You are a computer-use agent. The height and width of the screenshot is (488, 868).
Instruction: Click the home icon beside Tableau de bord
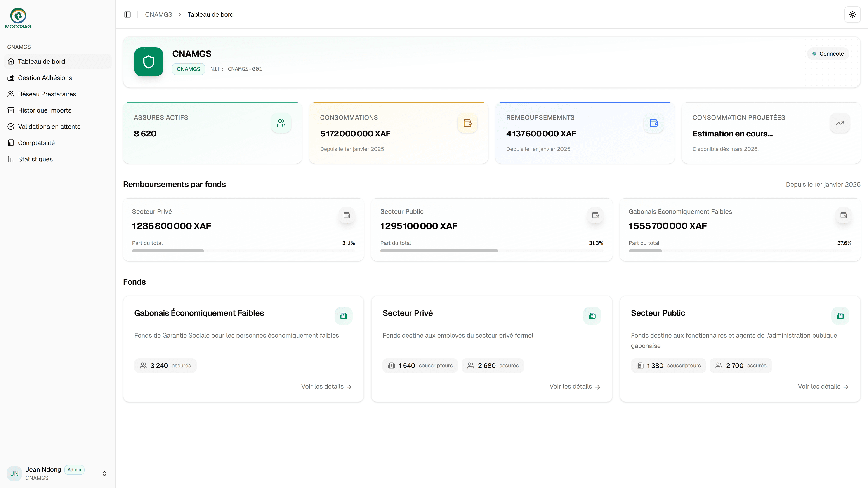coord(11,62)
